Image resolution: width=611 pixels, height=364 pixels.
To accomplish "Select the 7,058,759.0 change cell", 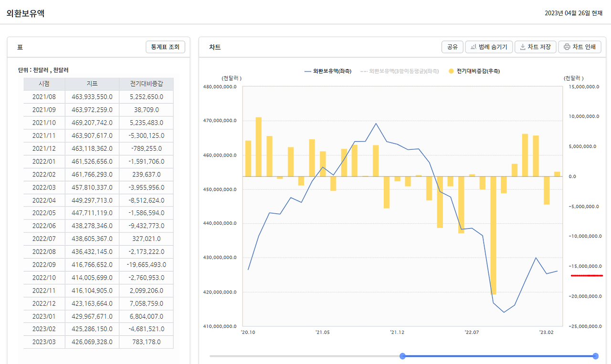I will pos(147,303).
